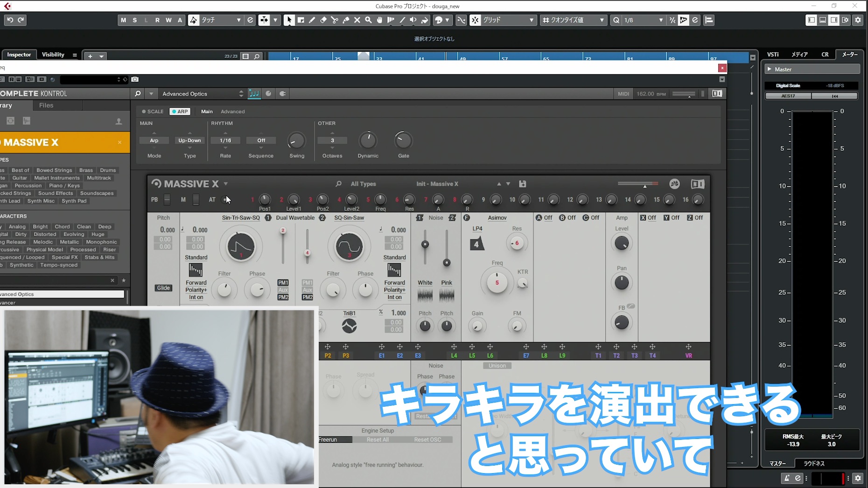Redo the last action in Cubase
Screen dimensions: 868x488
[x=21, y=20]
